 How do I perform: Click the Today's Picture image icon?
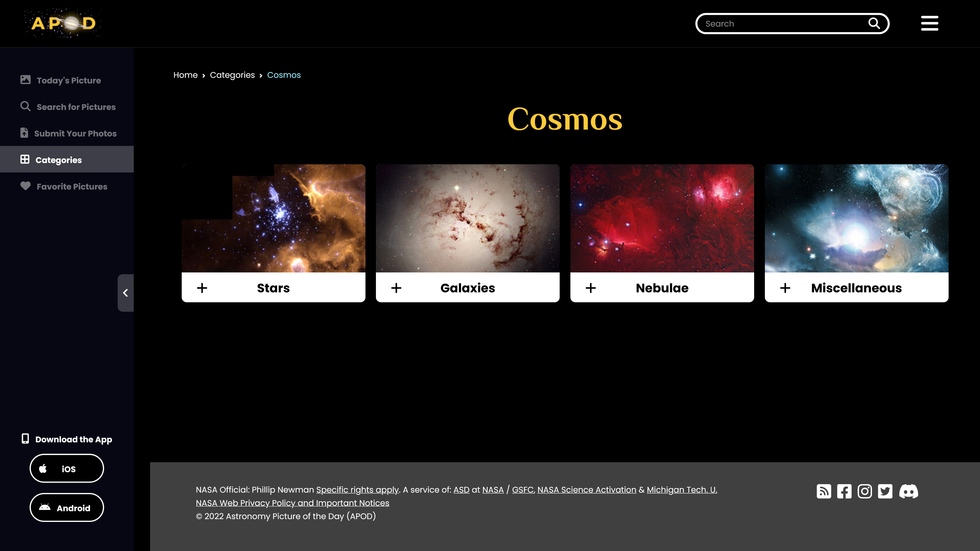tap(26, 80)
